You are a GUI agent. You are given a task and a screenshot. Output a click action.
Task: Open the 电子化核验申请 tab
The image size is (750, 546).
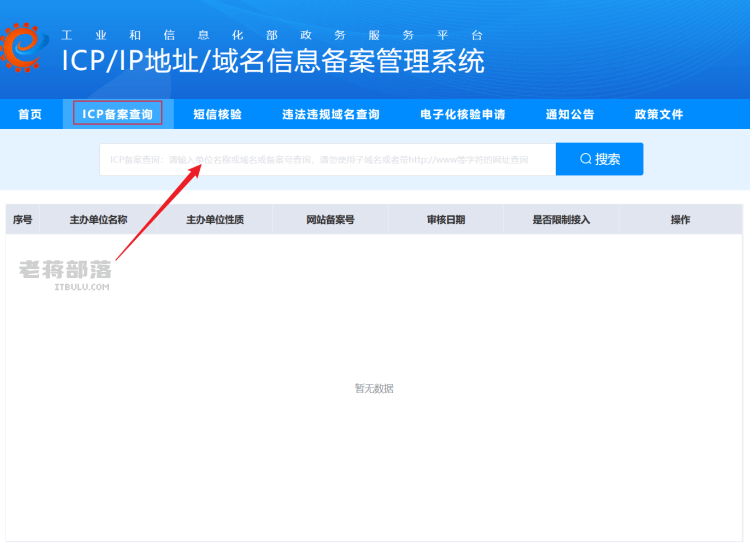tap(463, 114)
